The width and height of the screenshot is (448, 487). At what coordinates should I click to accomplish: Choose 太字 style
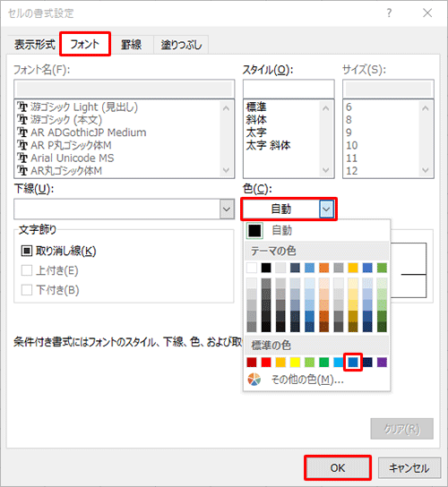[x=256, y=132]
